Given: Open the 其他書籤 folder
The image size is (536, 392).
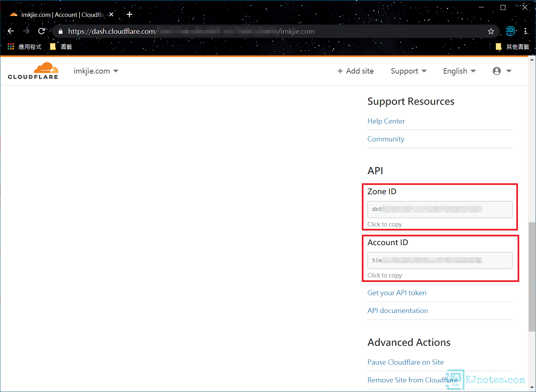Looking at the screenshot, I should point(513,47).
